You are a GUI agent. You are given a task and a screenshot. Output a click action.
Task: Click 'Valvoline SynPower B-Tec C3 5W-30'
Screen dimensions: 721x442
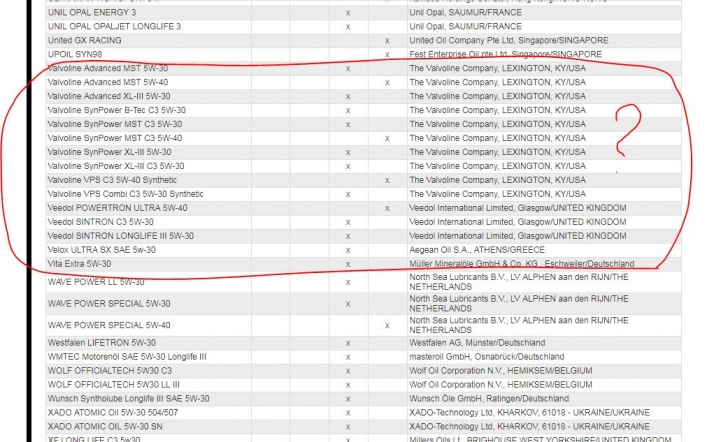pyautogui.click(x=117, y=110)
